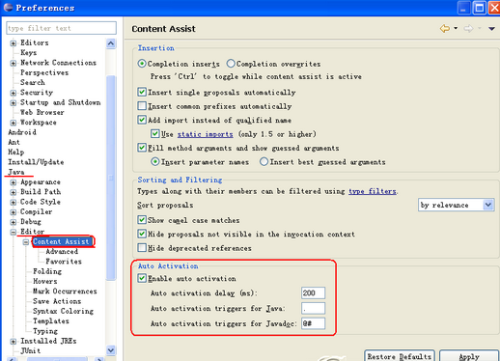Select Install/Update preference category
500x361 pixels.
tap(36, 162)
